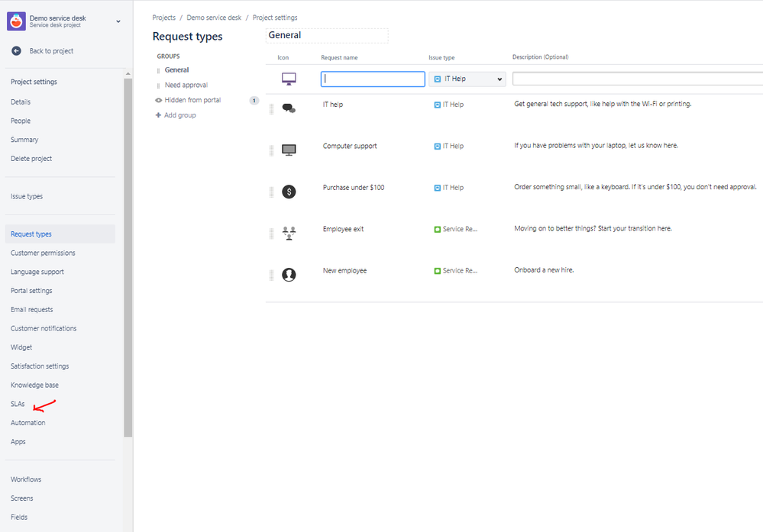Viewport: 763px width, 532px height.
Task: Click Projects breadcrumb link
Action: tap(164, 18)
